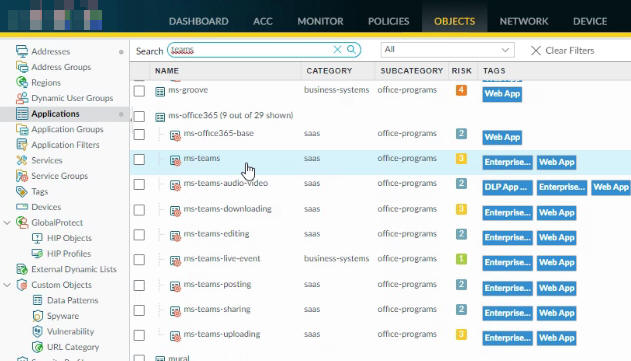This screenshot has width=631, height=361.
Task: Open the ms-office365-base application link
Action: (219, 133)
